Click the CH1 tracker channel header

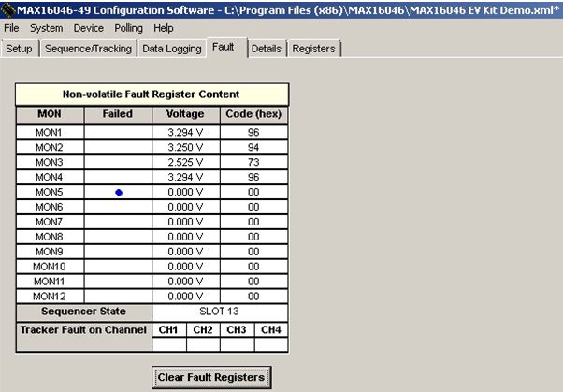tap(169, 330)
